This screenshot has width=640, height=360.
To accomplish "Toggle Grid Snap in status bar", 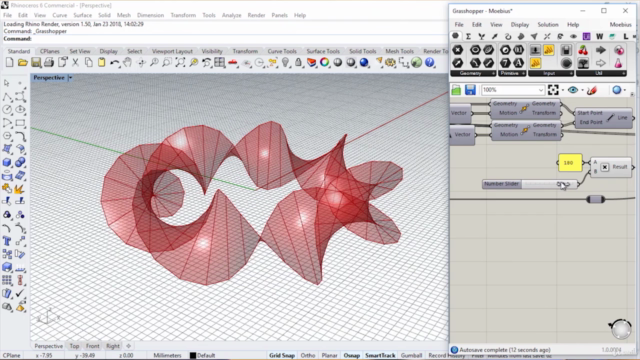I will (x=282, y=356).
